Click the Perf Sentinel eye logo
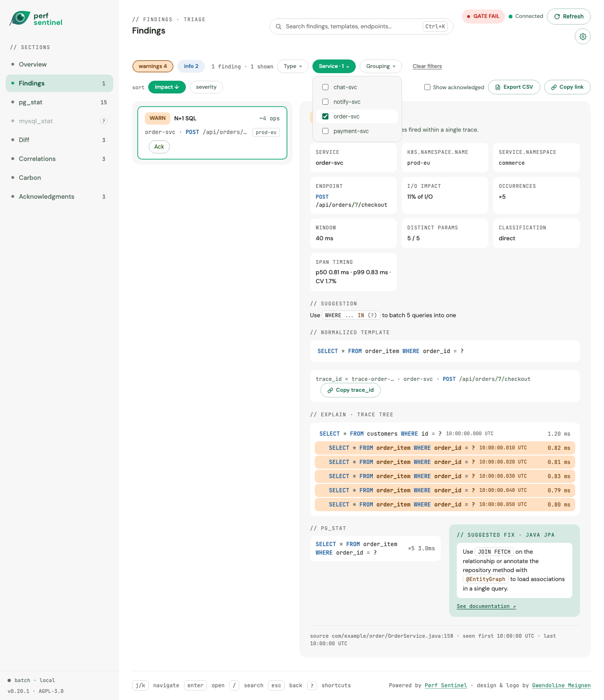This screenshot has width=604, height=700. click(20, 18)
